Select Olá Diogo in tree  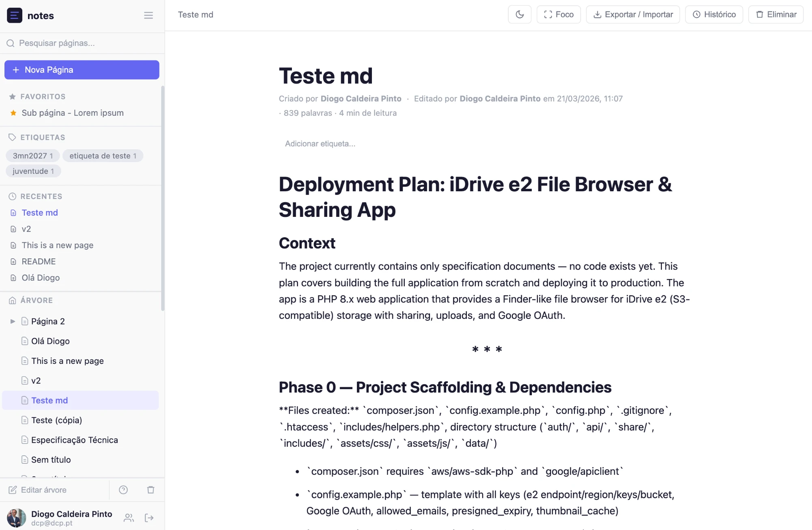pos(50,341)
